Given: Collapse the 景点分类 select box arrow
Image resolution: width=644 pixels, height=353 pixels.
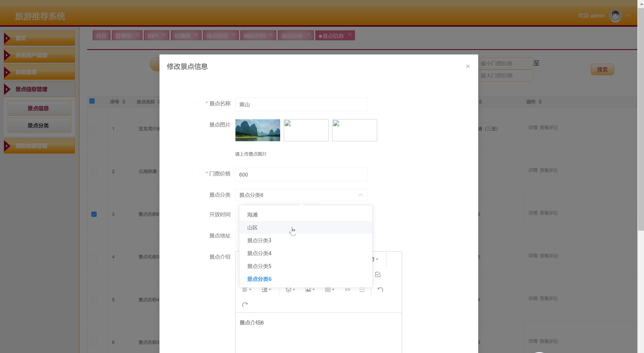Looking at the screenshot, I should click(x=361, y=195).
